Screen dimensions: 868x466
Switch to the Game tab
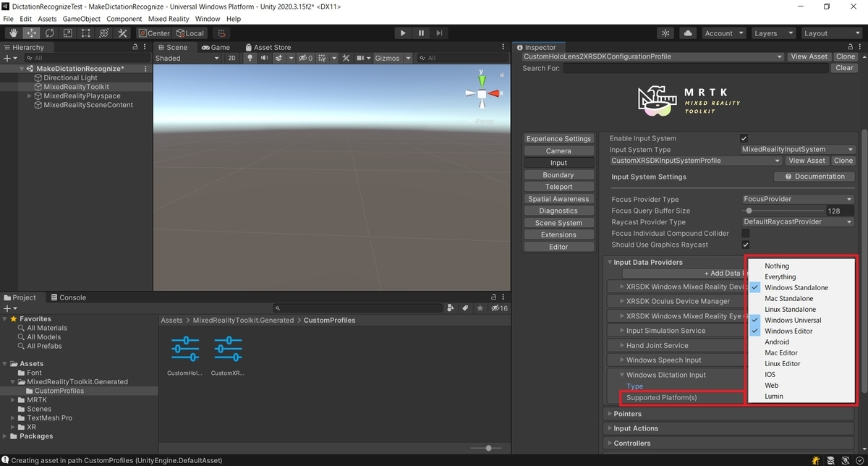point(216,47)
